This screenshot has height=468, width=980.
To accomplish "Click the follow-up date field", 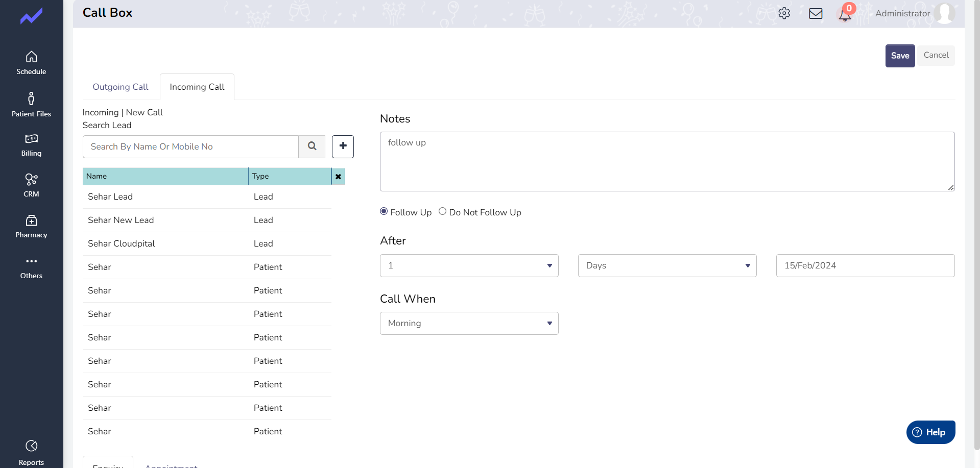I will [865, 265].
